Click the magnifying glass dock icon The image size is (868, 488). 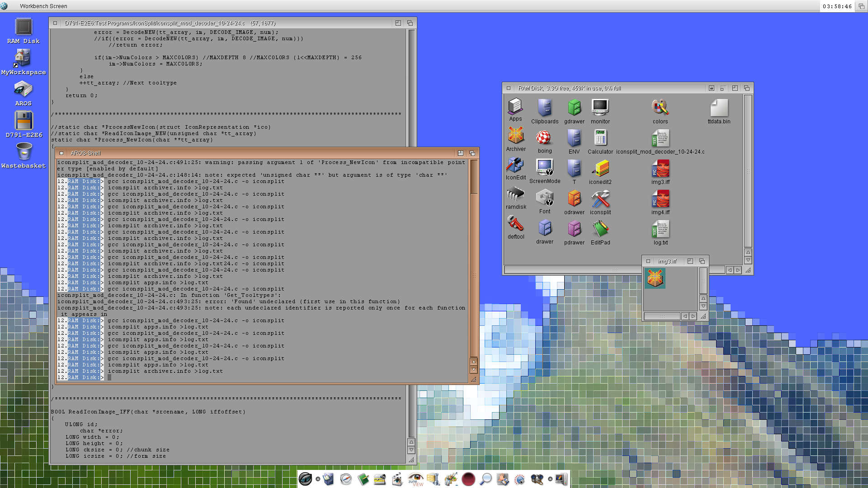tap(486, 479)
